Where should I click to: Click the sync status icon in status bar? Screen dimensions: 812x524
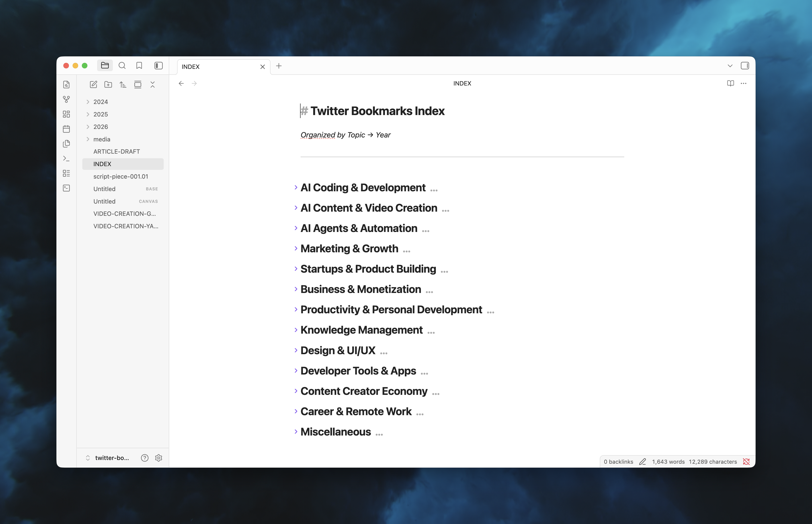[746, 462]
